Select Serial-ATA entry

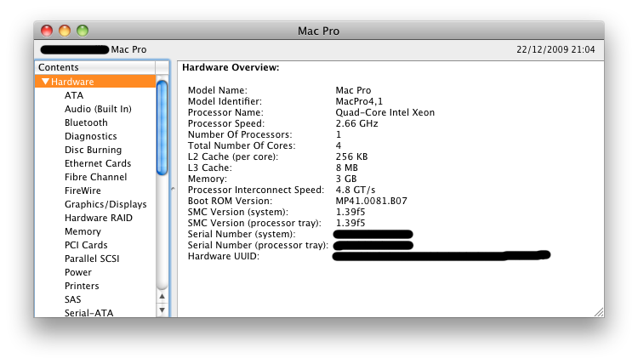click(x=89, y=313)
